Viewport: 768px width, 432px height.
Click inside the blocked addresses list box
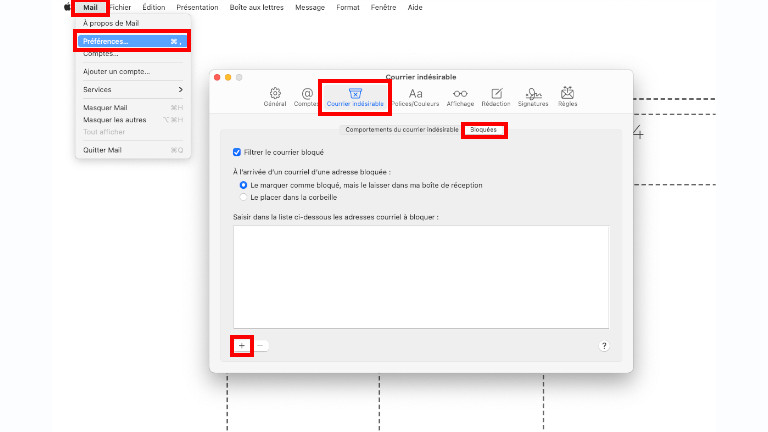[421, 277]
